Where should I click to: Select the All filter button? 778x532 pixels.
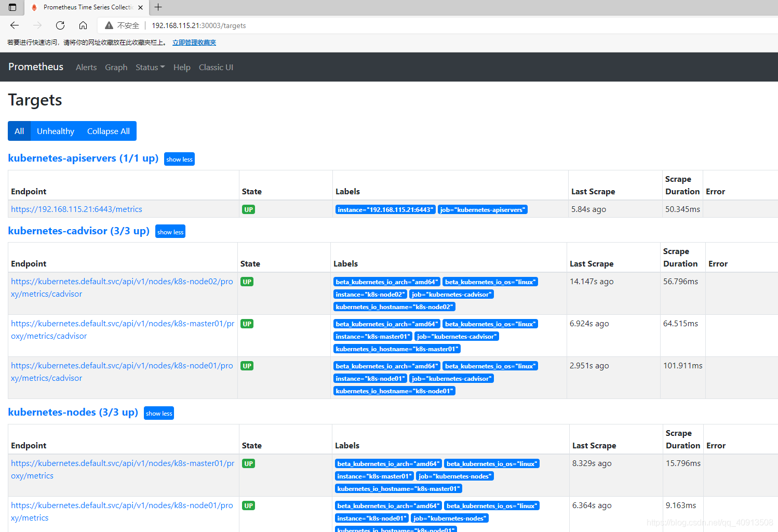19,131
